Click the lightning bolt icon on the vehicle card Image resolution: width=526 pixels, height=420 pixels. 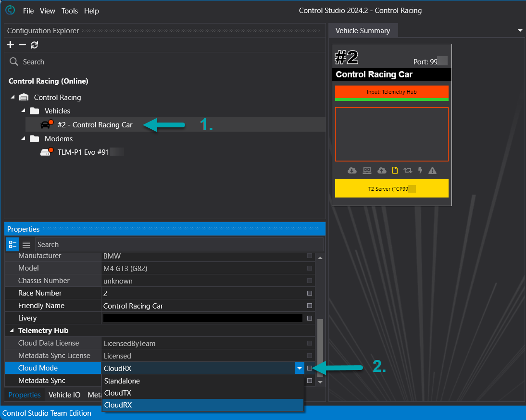pyautogui.click(x=420, y=171)
